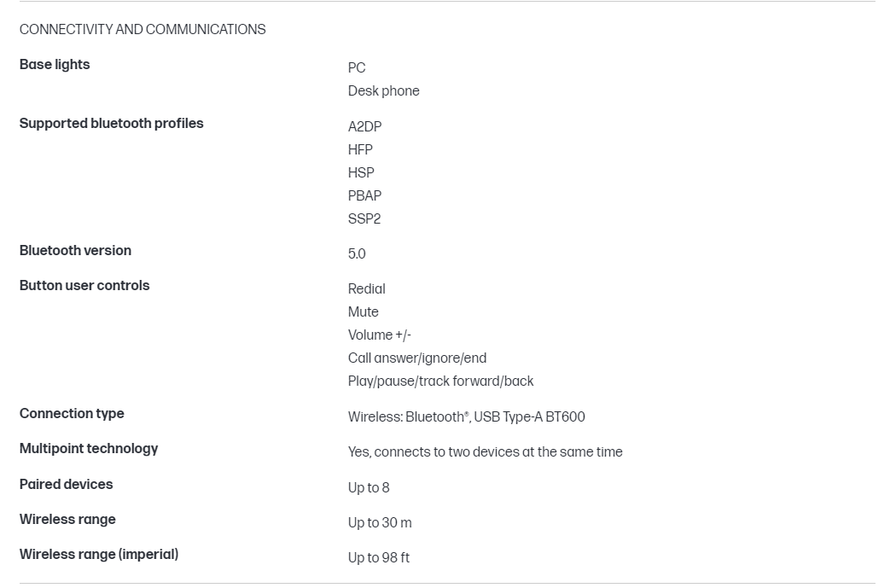Click the Connection type label
Image resolution: width=890 pixels, height=588 pixels.
pyautogui.click(x=72, y=414)
